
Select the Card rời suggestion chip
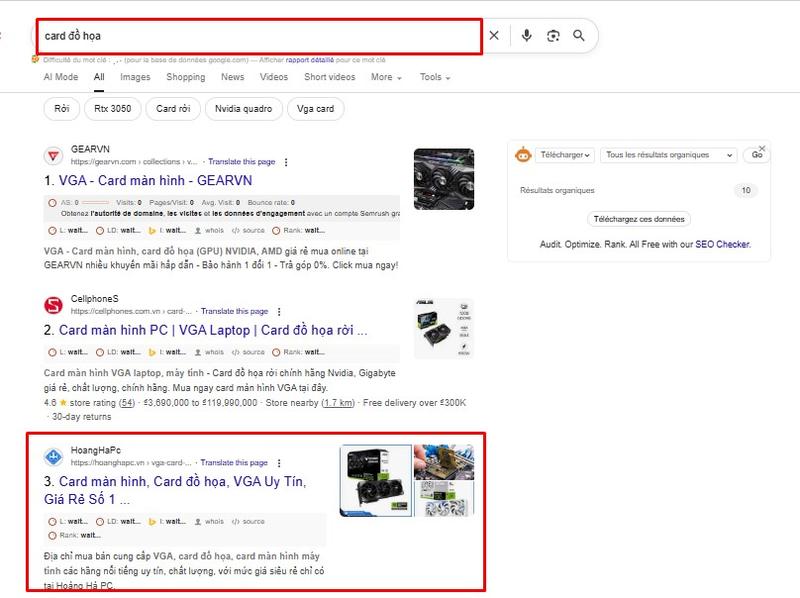tap(173, 109)
